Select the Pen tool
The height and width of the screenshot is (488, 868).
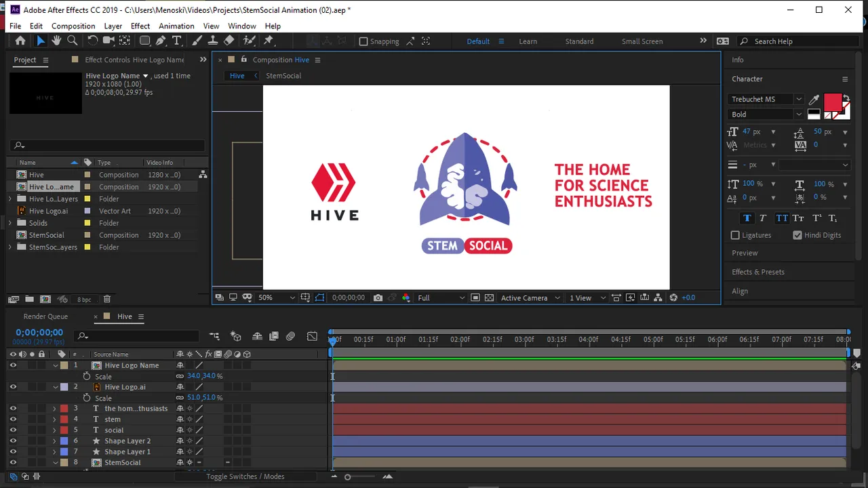161,41
